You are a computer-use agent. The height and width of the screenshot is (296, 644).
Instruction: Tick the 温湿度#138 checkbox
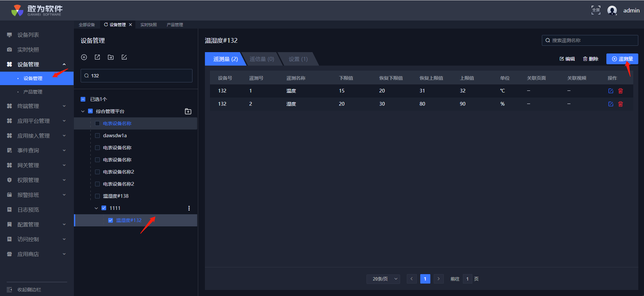pos(97,196)
